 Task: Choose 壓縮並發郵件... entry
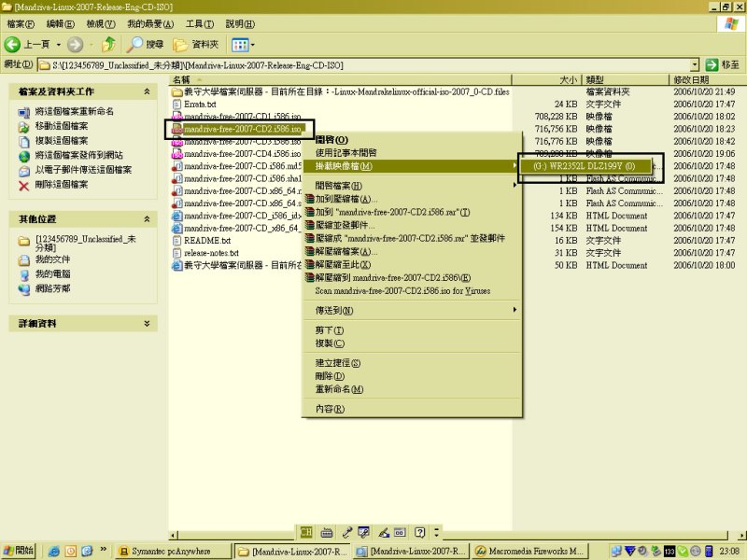413,225
